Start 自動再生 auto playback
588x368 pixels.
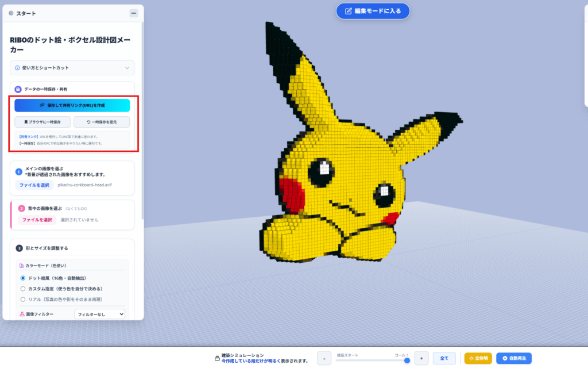514,358
